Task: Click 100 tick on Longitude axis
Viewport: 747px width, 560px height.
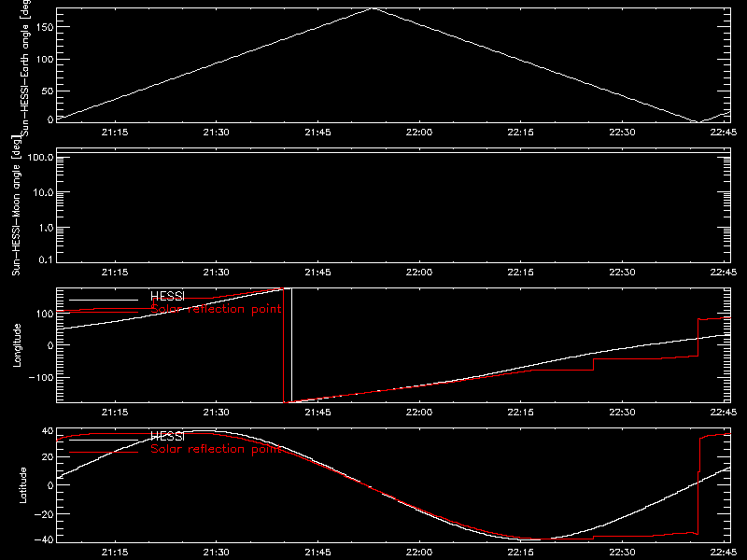Action: 44,314
